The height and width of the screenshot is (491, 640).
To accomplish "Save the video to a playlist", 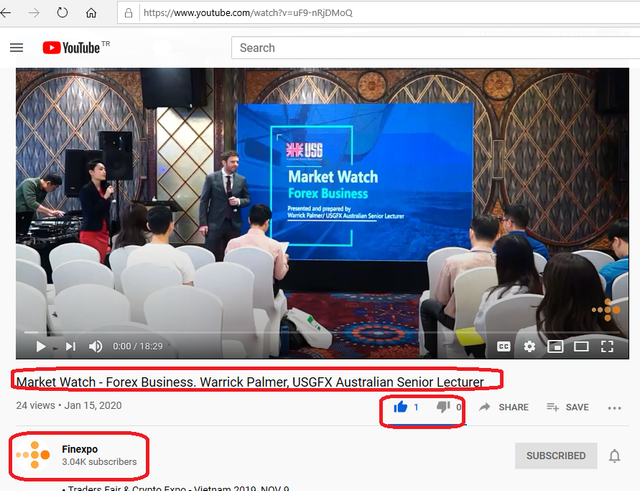I will click(x=568, y=407).
